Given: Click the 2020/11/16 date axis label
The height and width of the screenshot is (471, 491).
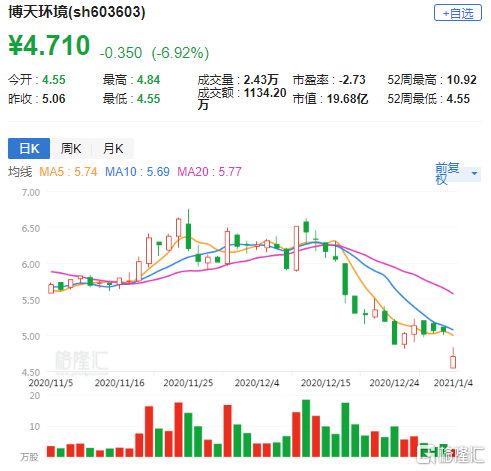Looking at the screenshot, I should pos(119,383).
